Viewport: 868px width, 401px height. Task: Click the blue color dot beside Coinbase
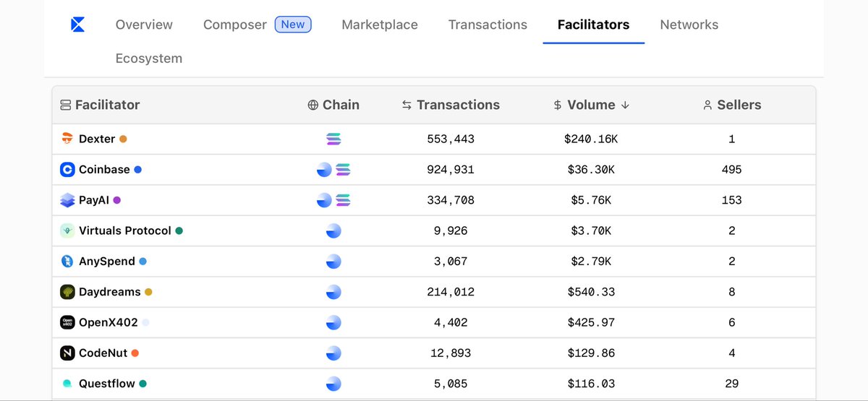tap(137, 170)
